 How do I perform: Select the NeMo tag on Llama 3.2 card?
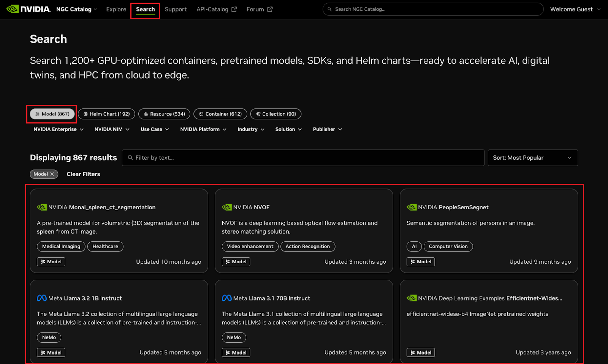click(49, 337)
